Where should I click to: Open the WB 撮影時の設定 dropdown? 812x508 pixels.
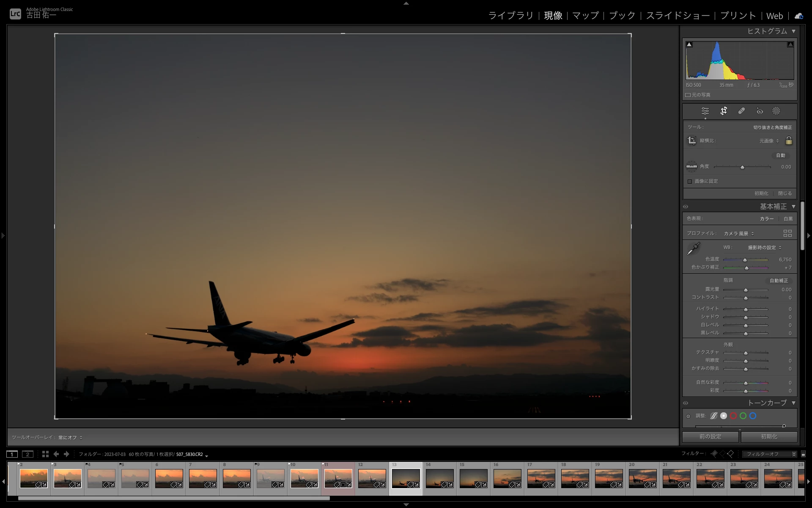[x=765, y=248]
